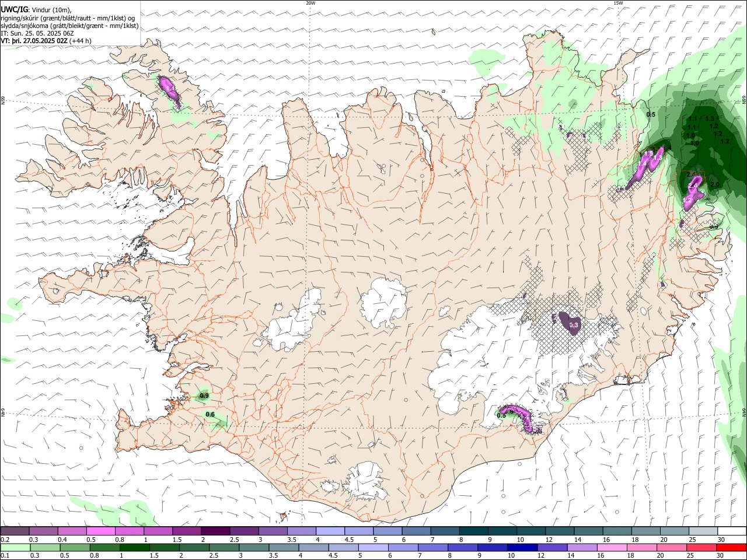
Task: Select the darkest green lower legend swatch between 1 and 1.5
Action: tap(134, 547)
